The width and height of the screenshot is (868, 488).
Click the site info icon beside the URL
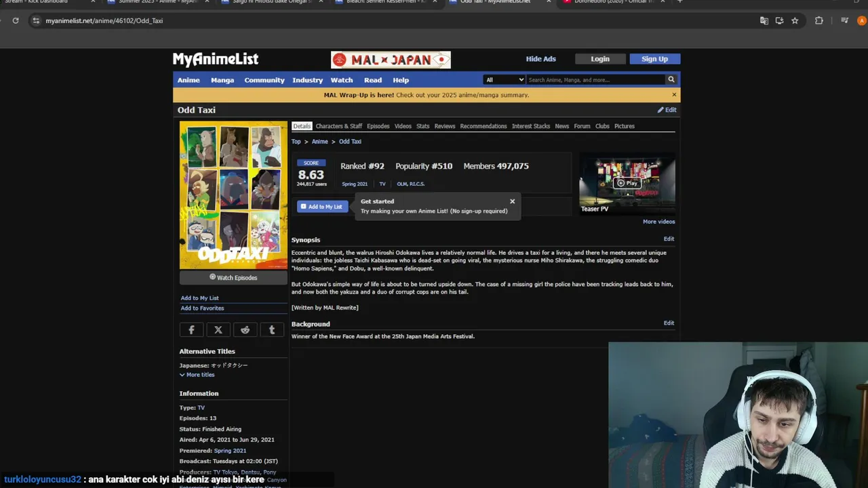(36, 20)
